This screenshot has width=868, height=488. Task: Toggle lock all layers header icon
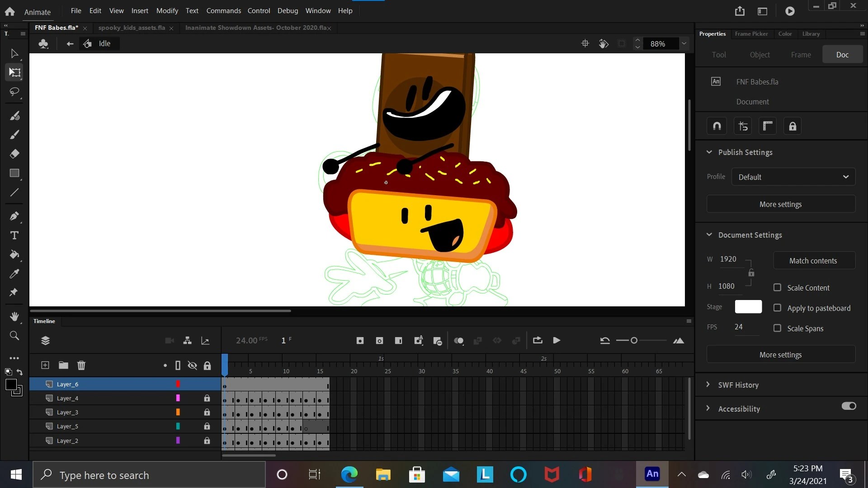coord(207,366)
